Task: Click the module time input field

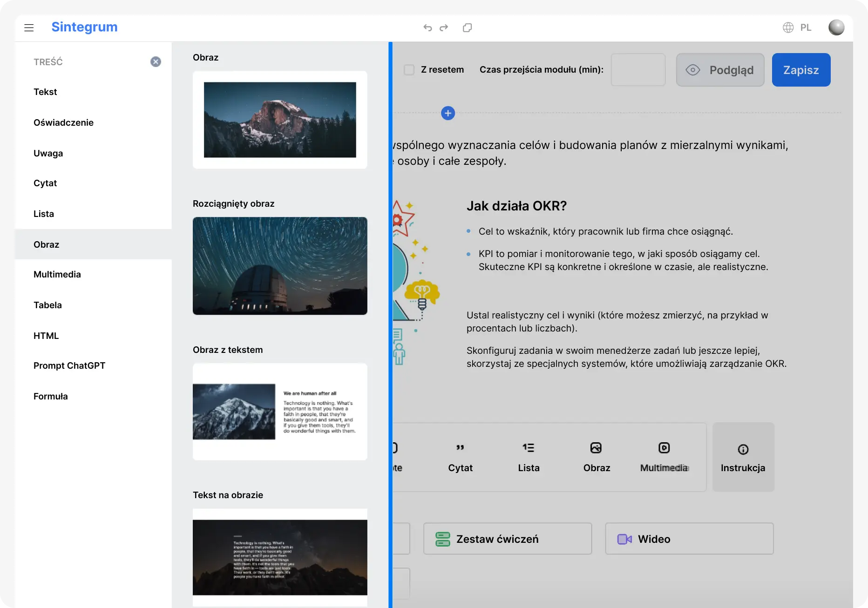Action: [x=637, y=70]
